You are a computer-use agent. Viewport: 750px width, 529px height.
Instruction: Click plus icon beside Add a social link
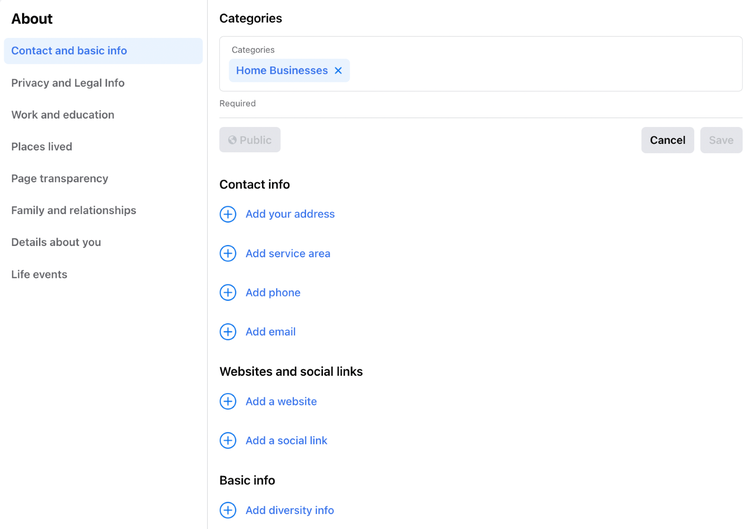pos(228,441)
